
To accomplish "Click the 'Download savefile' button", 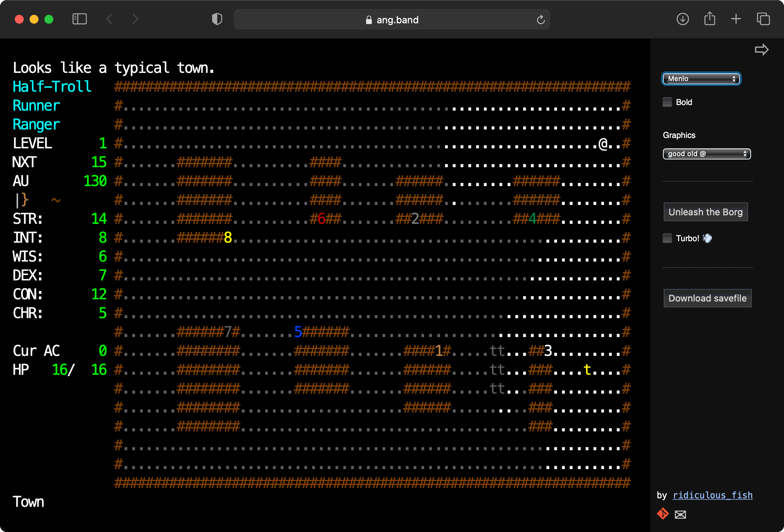I will tap(707, 298).
